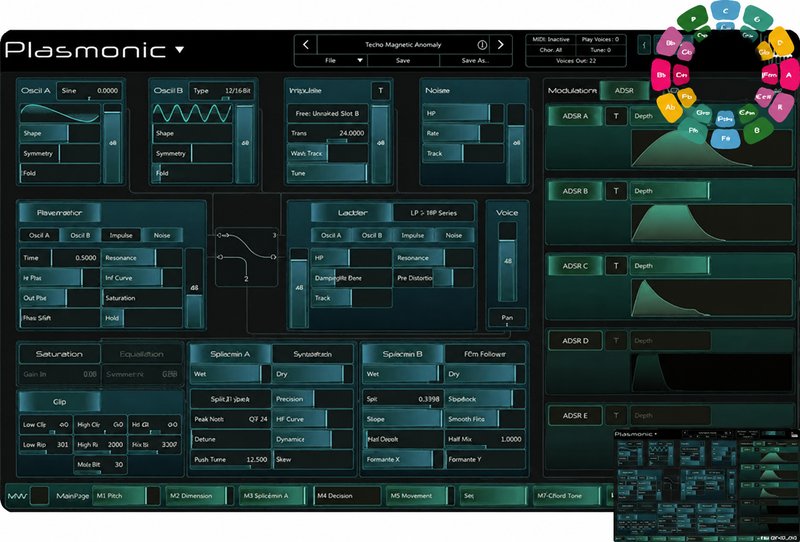Click the Techo Magnetic Anomaly preset name

(x=403, y=45)
